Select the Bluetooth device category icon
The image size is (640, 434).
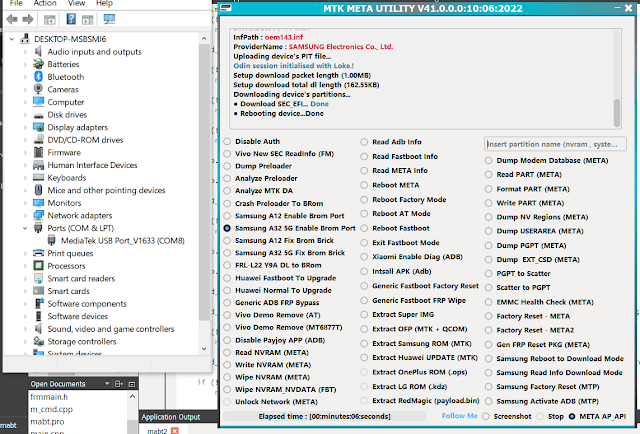coord(38,77)
